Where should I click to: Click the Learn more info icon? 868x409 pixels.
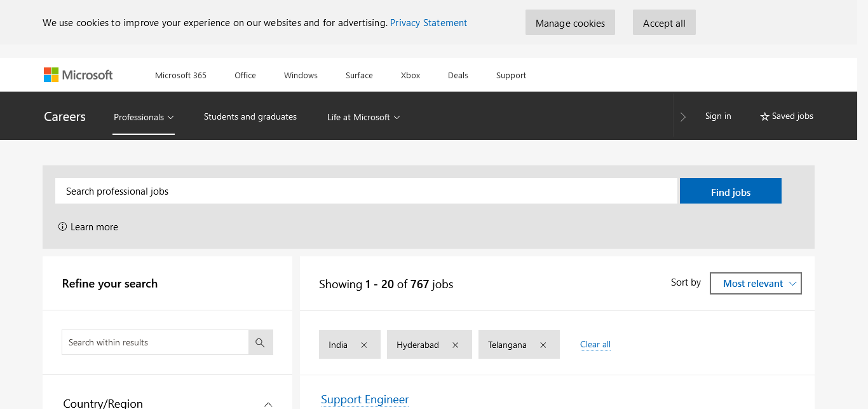tap(62, 227)
